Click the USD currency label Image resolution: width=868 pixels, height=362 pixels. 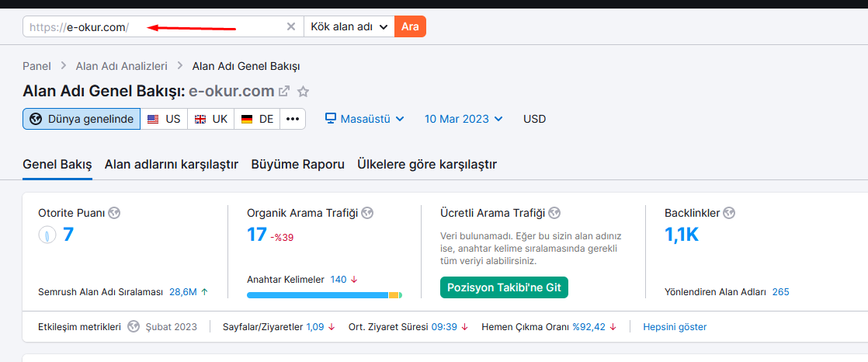534,119
